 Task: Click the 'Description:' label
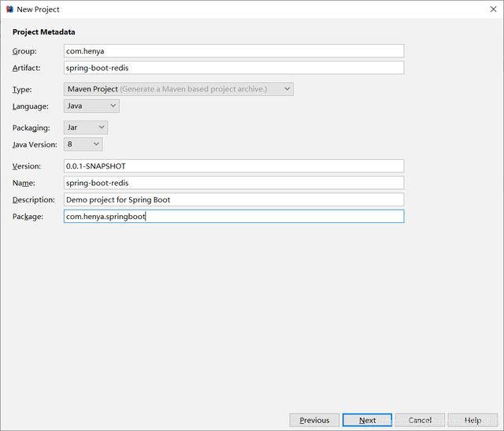[34, 199]
